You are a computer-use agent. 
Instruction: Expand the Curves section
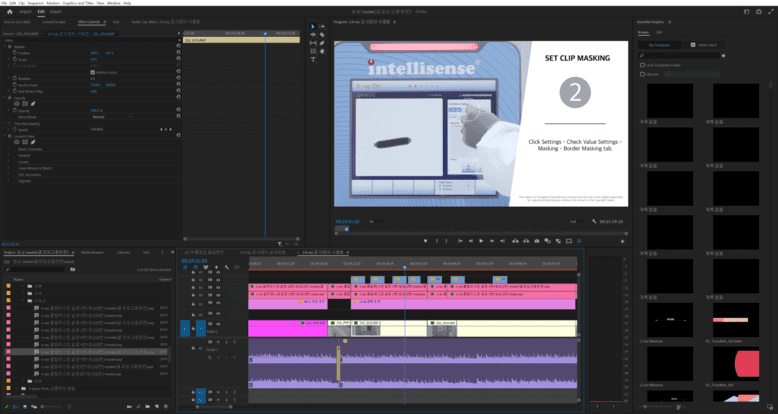[x=8, y=162]
